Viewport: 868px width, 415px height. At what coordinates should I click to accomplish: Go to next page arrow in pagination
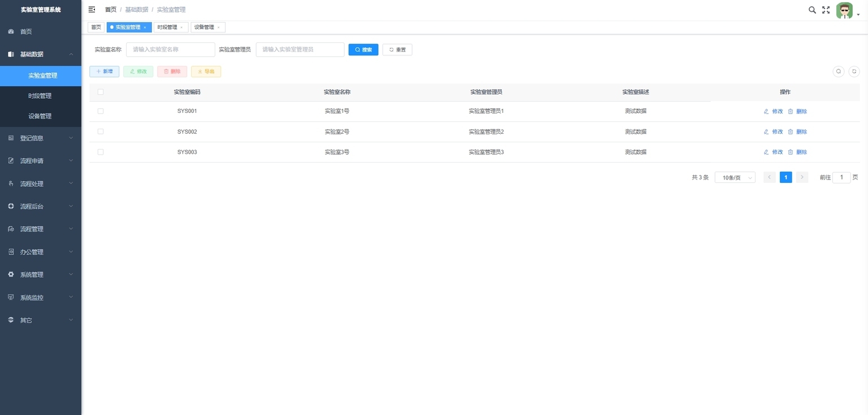pos(802,177)
